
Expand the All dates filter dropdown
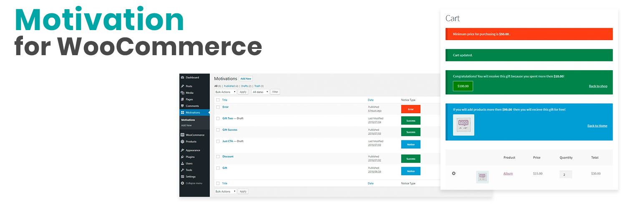(x=260, y=92)
